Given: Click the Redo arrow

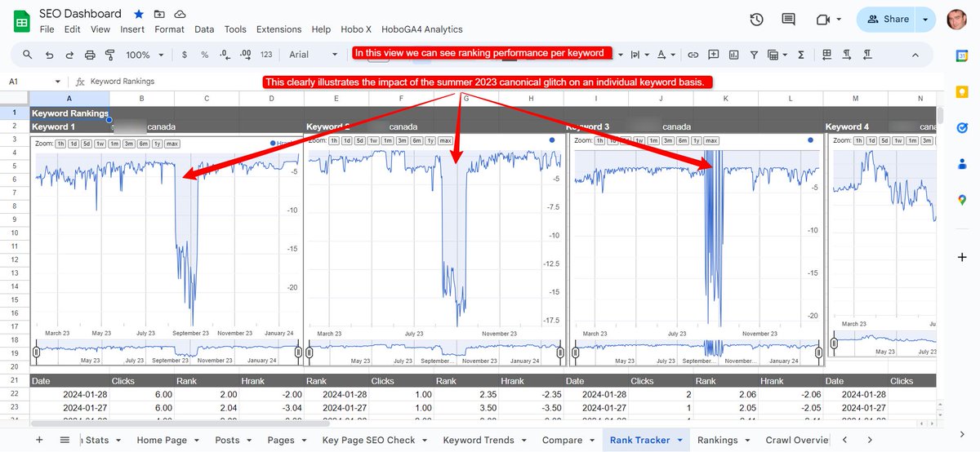Looking at the screenshot, I should coord(69,55).
